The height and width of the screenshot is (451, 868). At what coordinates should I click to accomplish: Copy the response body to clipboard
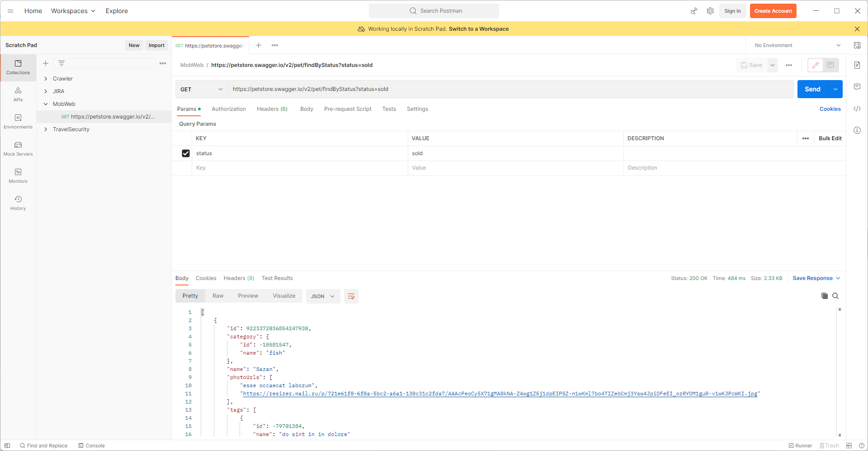coord(825,296)
